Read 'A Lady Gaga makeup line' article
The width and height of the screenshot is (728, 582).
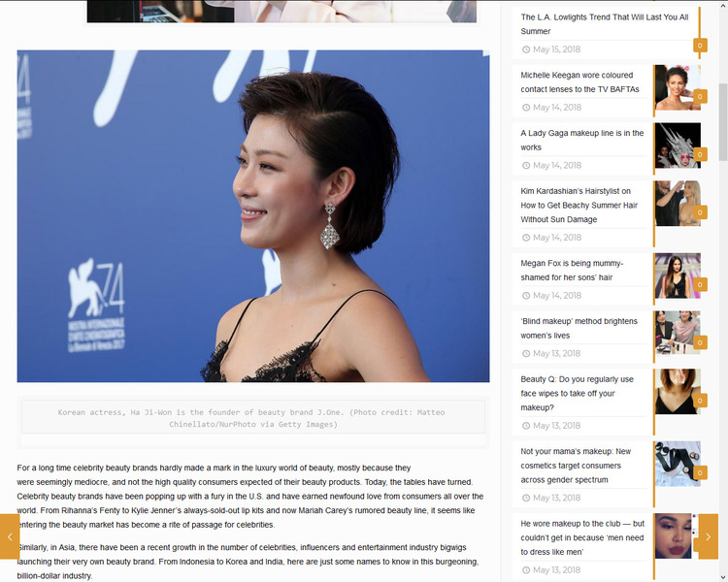(581, 141)
